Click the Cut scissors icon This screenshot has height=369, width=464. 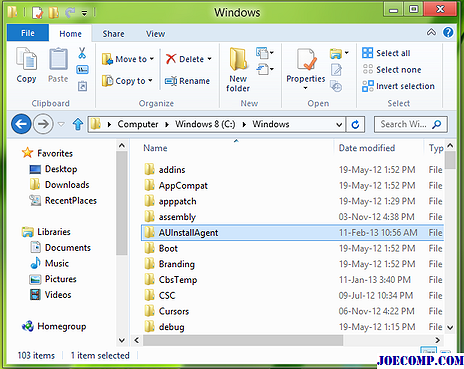point(82,53)
